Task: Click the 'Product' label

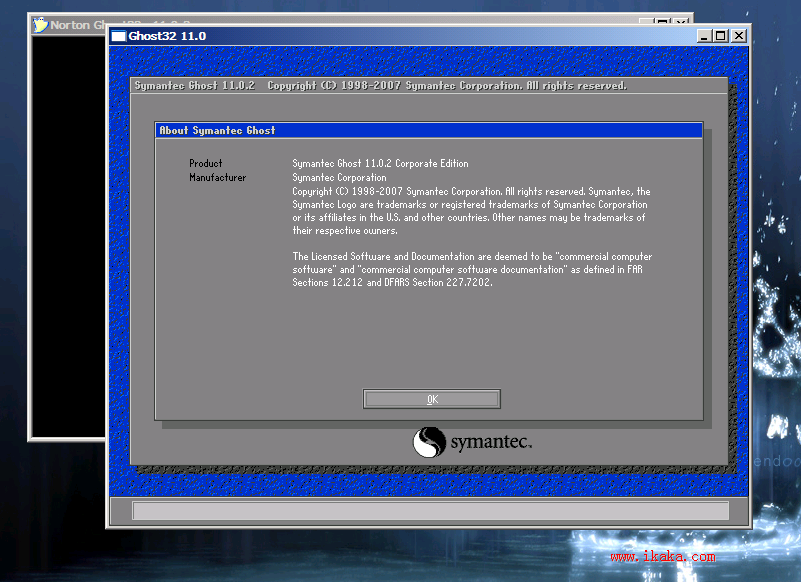Action: pyautogui.click(x=206, y=164)
